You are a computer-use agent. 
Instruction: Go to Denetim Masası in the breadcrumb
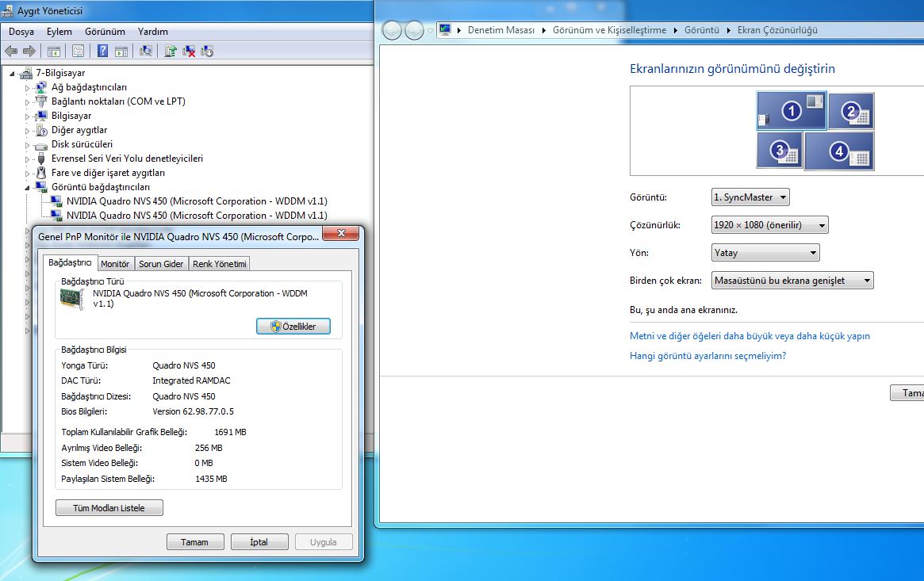[x=501, y=30]
